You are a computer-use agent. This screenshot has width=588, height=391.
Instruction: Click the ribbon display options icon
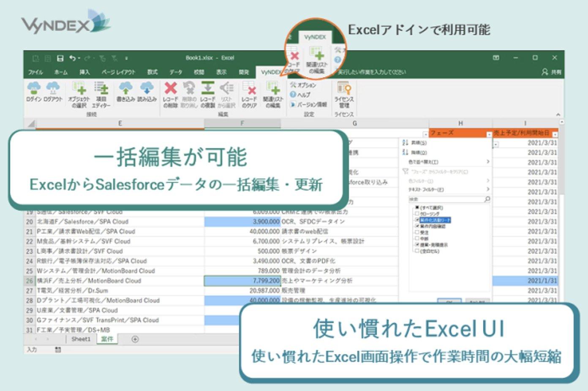tap(496, 58)
